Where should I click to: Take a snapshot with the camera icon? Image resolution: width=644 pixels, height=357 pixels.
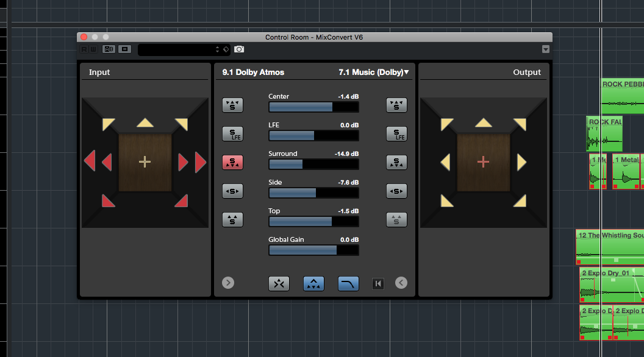(x=239, y=49)
